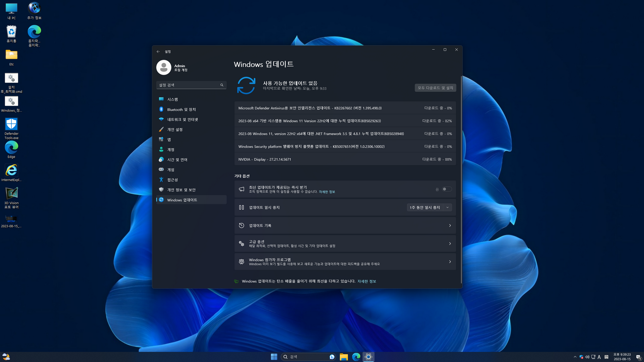Screen dimensions: 644x362
Task: Minimize the Settings window
Action: coord(433,50)
